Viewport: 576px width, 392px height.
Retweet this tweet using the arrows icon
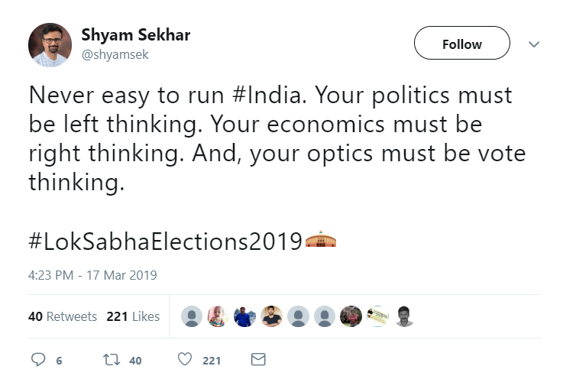[112, 360]
